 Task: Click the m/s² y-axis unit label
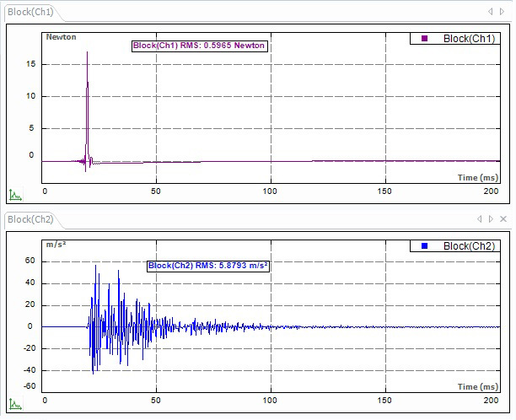[57, 245]
